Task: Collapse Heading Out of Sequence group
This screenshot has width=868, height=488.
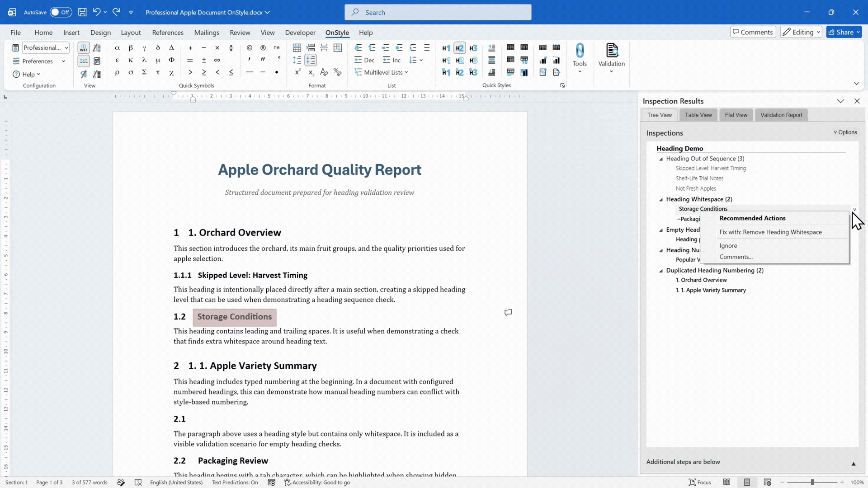Action: click(661, 159)
